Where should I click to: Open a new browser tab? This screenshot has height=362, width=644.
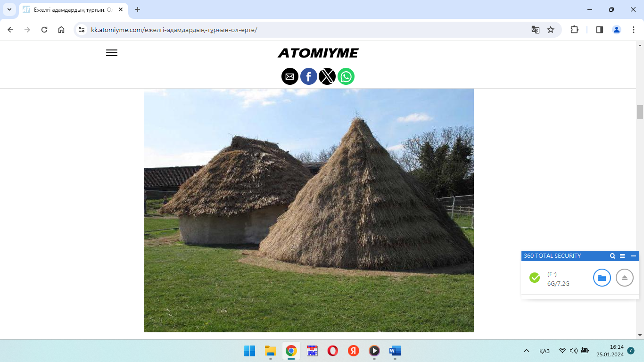(138, 9)
